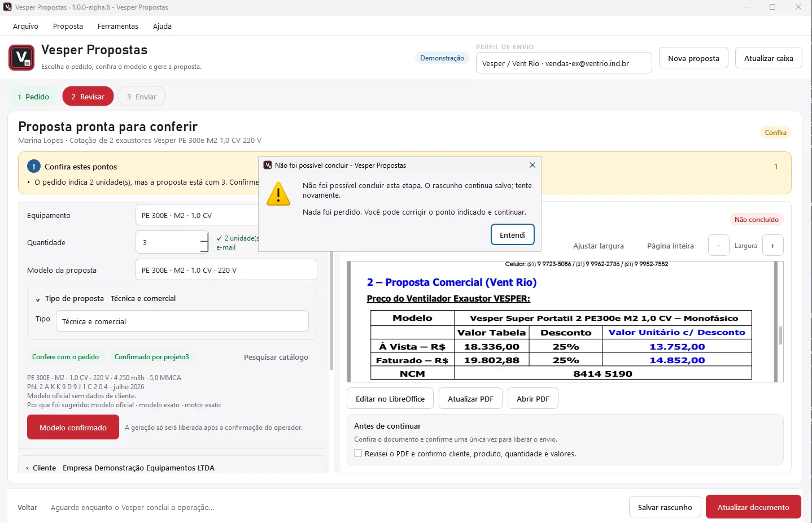Click the PN line '2AKK9D9J1C204 - julho 2026'
This screenshot has height=523, width=812.
[x=86, y=387]
